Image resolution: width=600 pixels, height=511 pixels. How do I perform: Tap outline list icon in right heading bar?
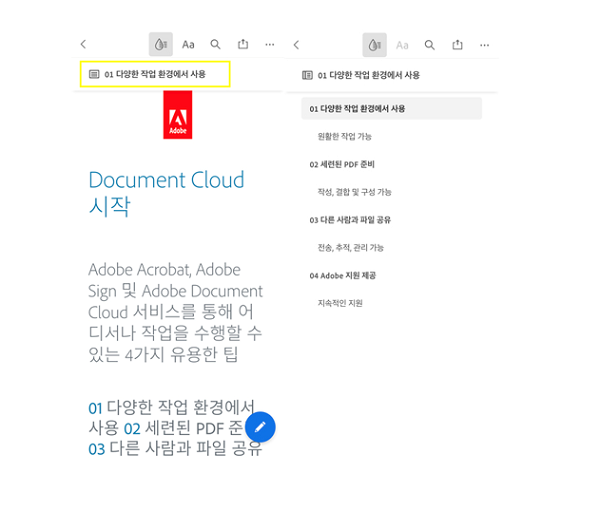coord(307,75)
